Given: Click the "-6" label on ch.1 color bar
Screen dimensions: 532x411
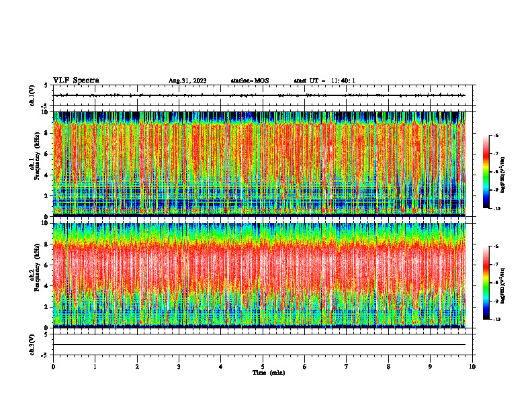Looking at the screenshot, I should point(496,135).
